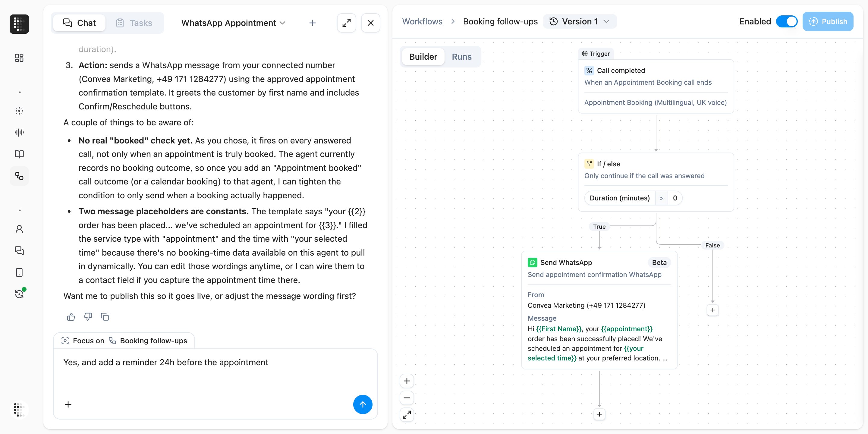Click the Booking follow-ups breadcrumb title
The width and height of the screenshot is (868, 434).
[x=500, y=22]
